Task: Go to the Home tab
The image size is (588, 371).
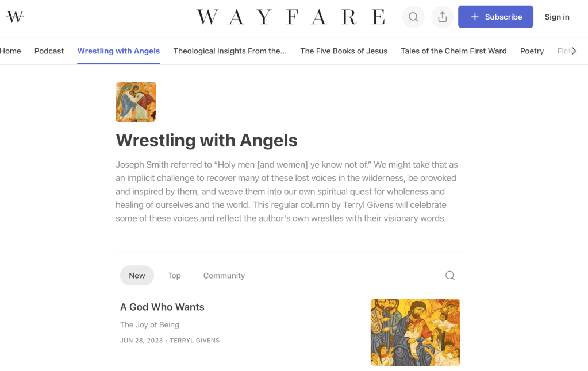Action: pyautogui.click(x=10, y=51)
